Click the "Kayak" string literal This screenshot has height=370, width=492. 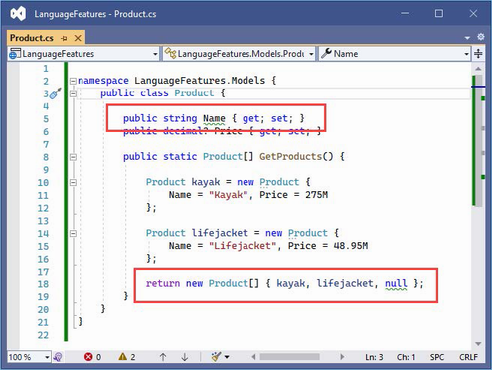coord(228,195)
